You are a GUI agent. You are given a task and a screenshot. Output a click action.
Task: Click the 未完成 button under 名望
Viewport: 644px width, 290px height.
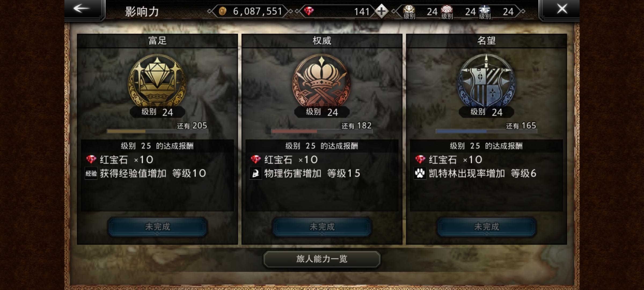[x=486, y=227]
